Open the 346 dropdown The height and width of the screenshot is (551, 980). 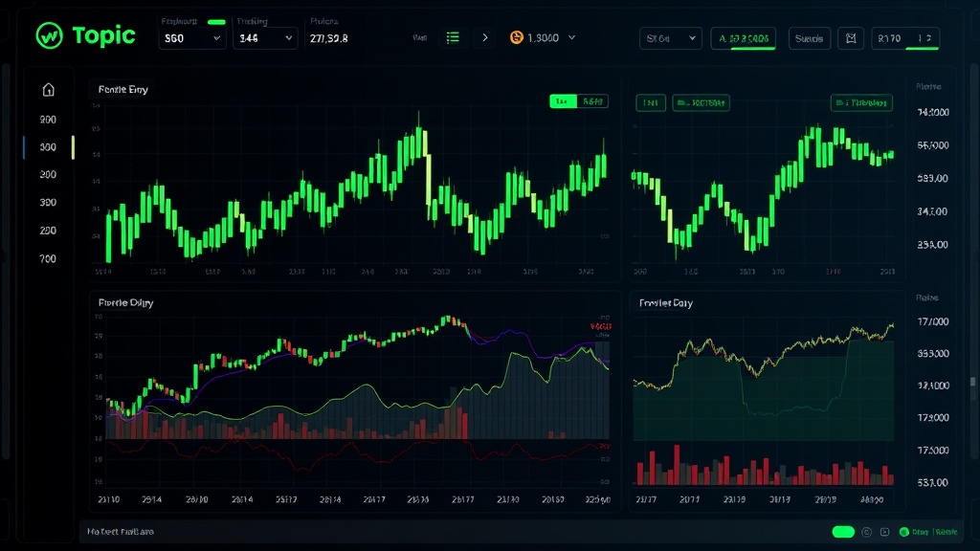coord(264,38)
